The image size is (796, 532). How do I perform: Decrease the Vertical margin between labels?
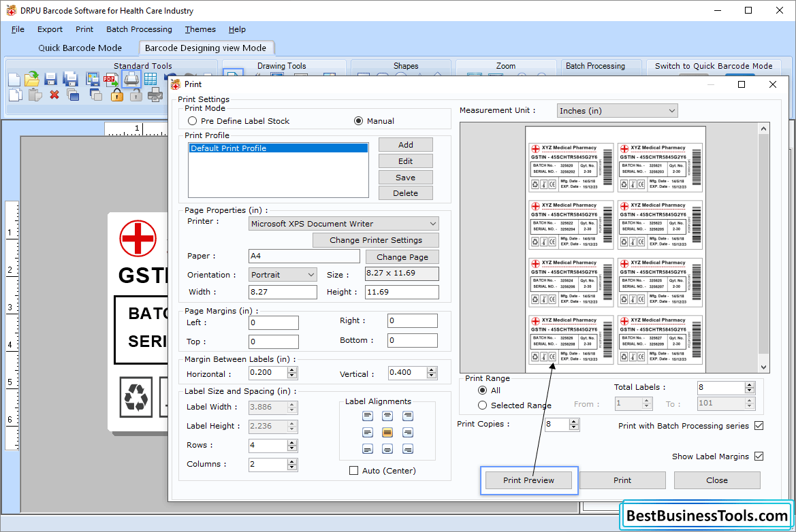432,376
